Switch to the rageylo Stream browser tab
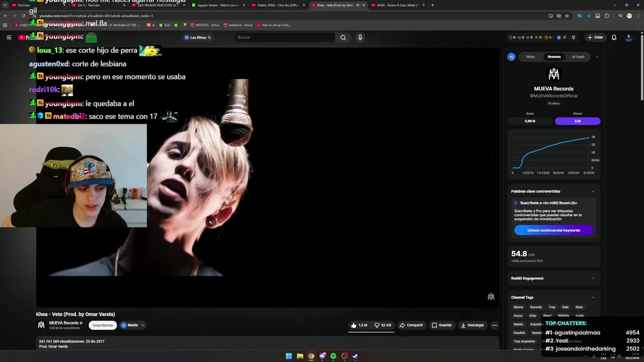 pyautogui.click(x=218, y=5)
